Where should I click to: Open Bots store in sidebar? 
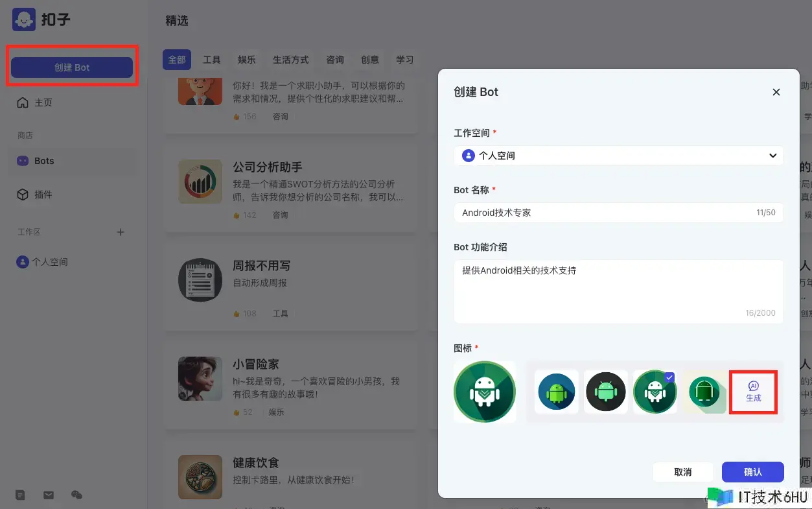tap(44, 161)
